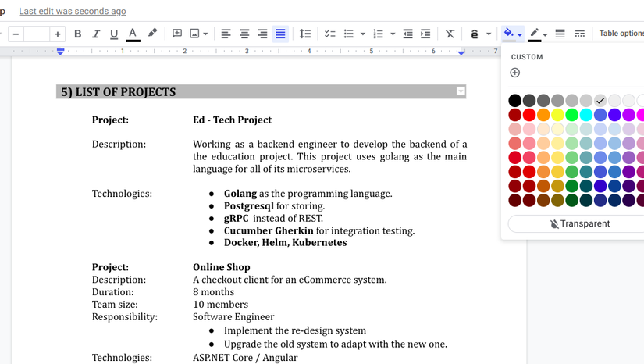This screenshot has width=644, height=364.
Task: Decrease the font size with minus button
Action: tap(16, 34)
